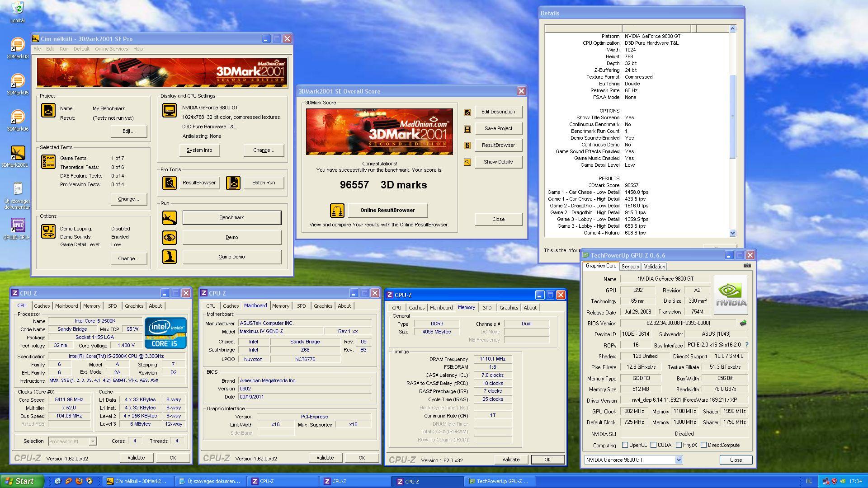Click the Core Speed 5411.96 MHz field

click(x=69, y=400)
